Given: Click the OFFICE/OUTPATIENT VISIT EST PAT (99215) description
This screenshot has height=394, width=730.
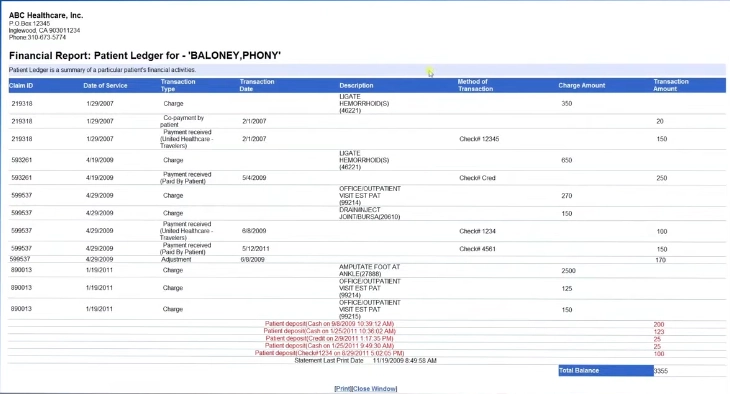Looking at the screenshot, I should 370,309.
